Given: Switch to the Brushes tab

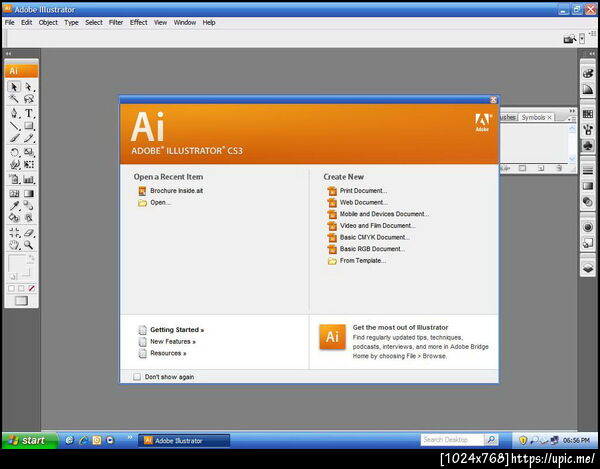Looking at the screenshot, I should point(508,117).
